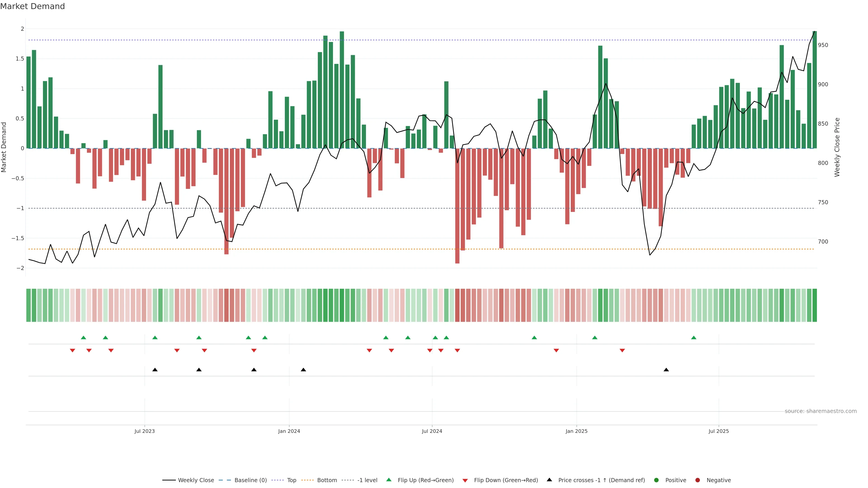
Task: Click Negative red circle legend icon
Action: tap(698, 480)
